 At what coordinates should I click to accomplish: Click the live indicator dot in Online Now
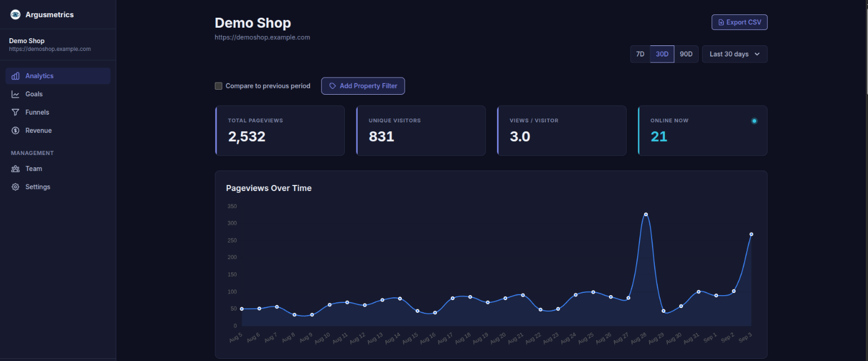754,121
